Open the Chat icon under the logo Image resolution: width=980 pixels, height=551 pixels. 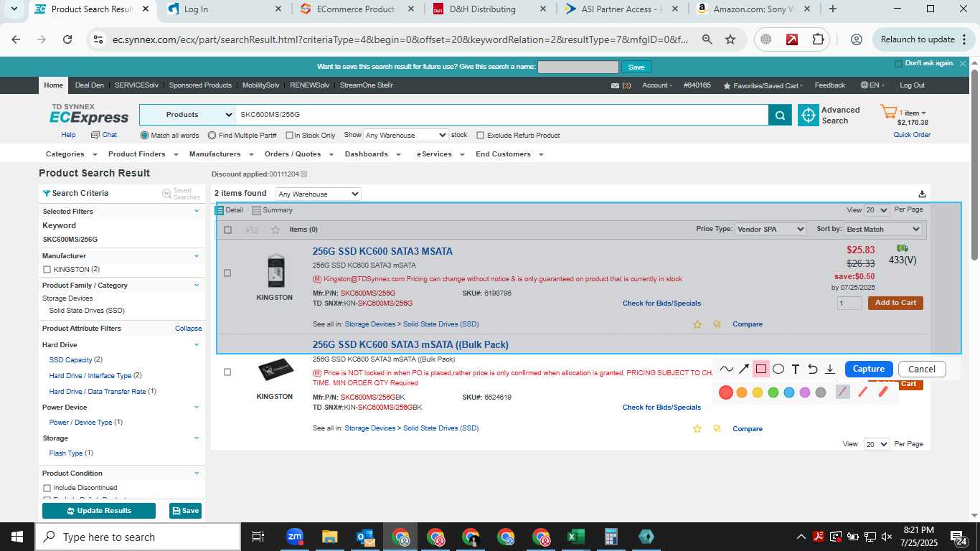pos(95,135)
